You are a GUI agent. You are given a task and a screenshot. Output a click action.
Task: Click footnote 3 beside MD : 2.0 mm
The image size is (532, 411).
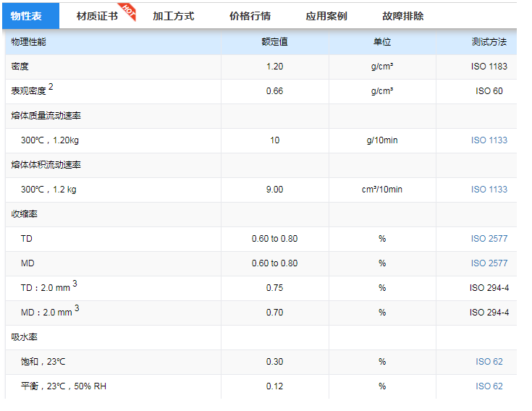tap(77, 309)
